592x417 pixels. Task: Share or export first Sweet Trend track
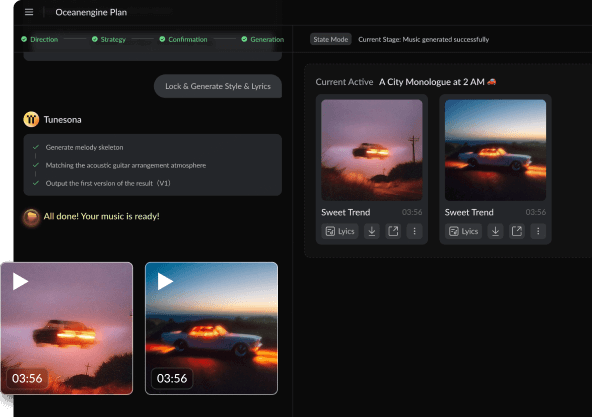(x=393, y=231)
